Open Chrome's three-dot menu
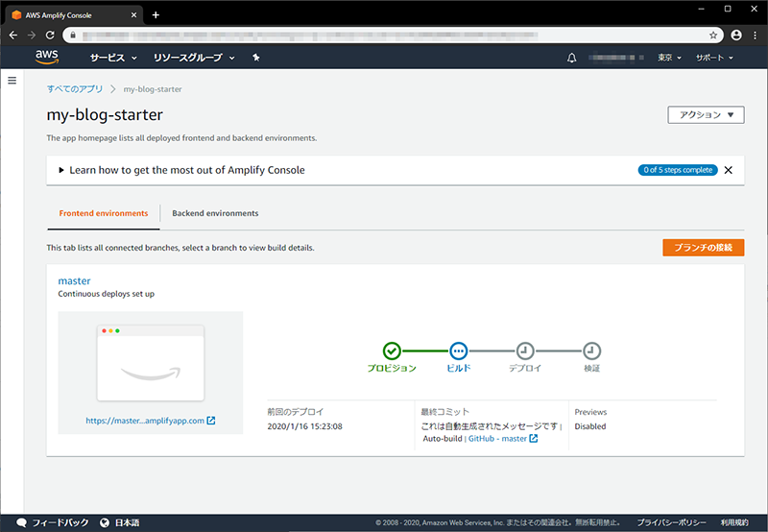Viewport: 768px width, 532px height. (755, 36)
